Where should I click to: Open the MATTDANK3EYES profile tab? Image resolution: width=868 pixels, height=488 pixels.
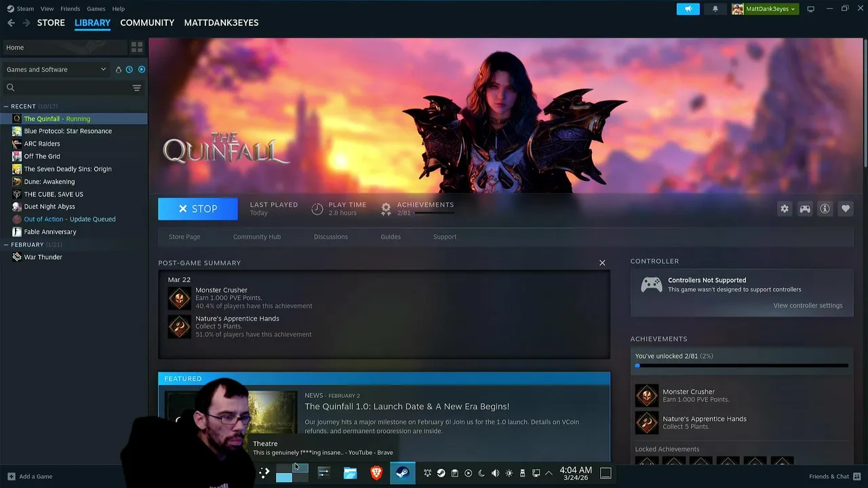click(221, 22)
